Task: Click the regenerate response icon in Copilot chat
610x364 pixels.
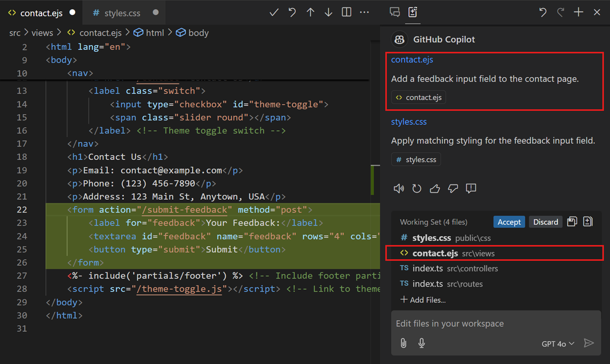Action: click(417, 188)
